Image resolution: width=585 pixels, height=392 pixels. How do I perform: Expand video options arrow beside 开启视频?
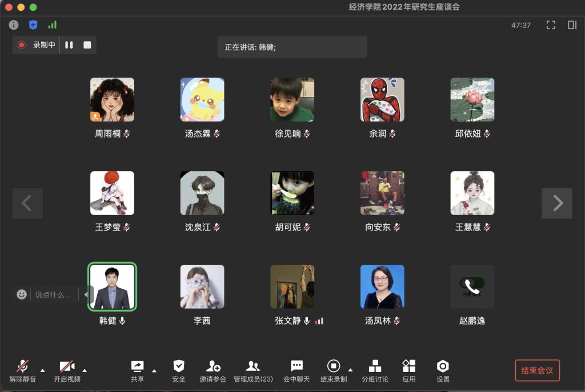point(85,370)
